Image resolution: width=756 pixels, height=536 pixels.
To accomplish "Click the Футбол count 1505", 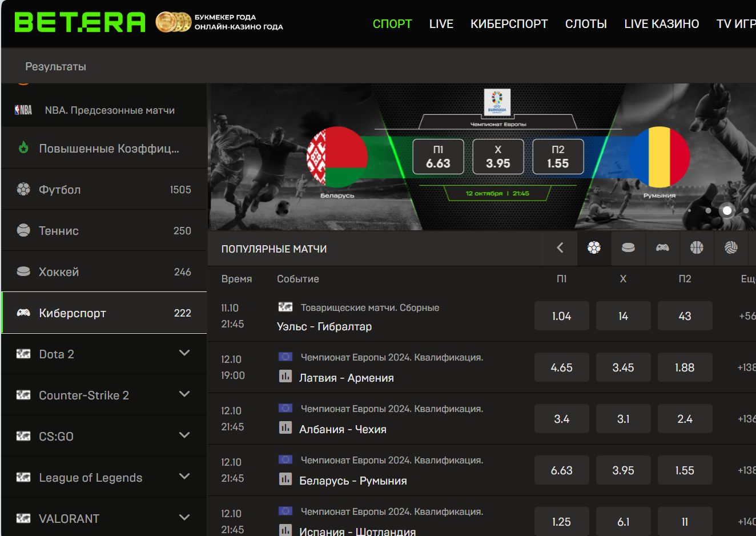I will [x=180, y=190].
